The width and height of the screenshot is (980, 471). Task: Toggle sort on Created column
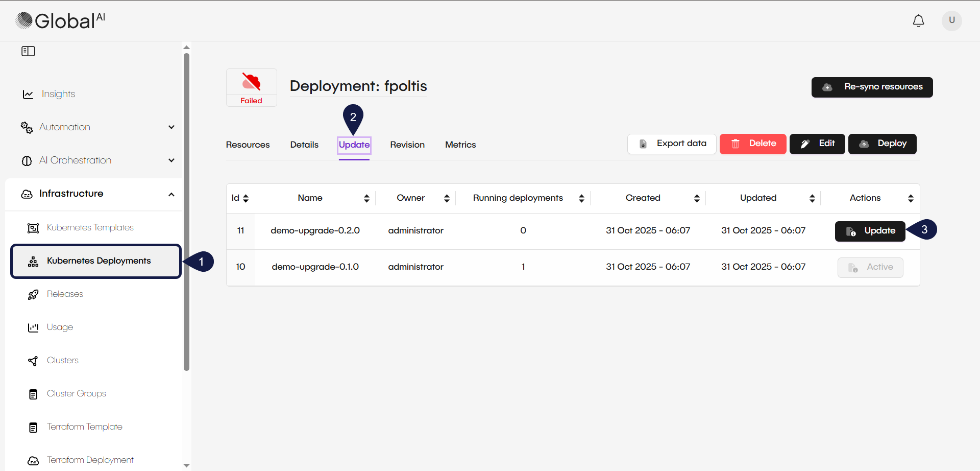[x=697, y=198]
